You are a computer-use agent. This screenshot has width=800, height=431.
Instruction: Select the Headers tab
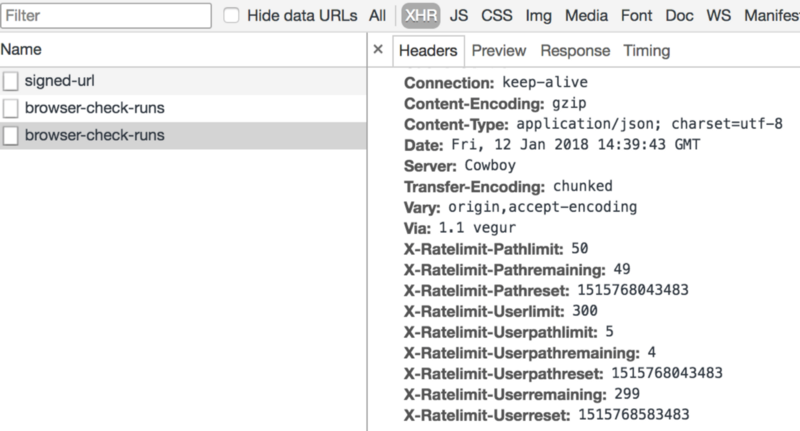pos(428,50)
